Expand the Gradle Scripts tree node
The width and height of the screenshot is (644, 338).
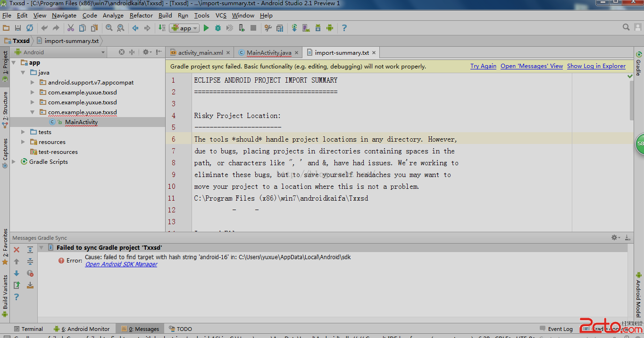coord(14,162)
